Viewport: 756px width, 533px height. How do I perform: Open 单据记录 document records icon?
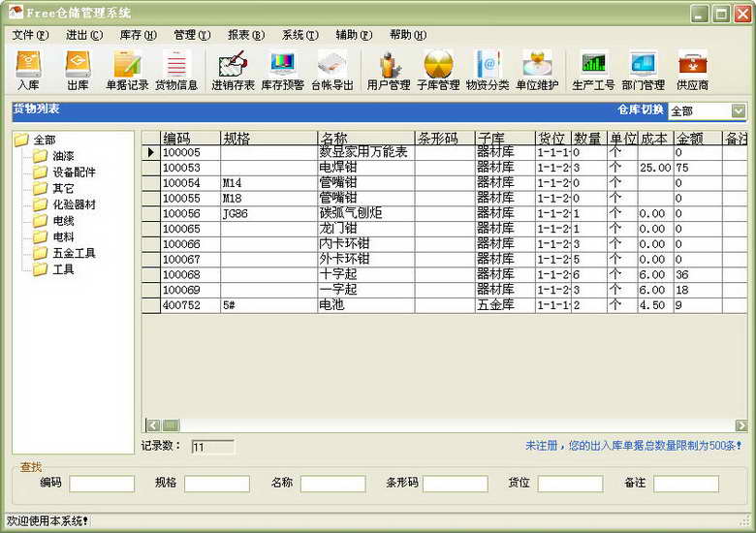pos(127,71)
